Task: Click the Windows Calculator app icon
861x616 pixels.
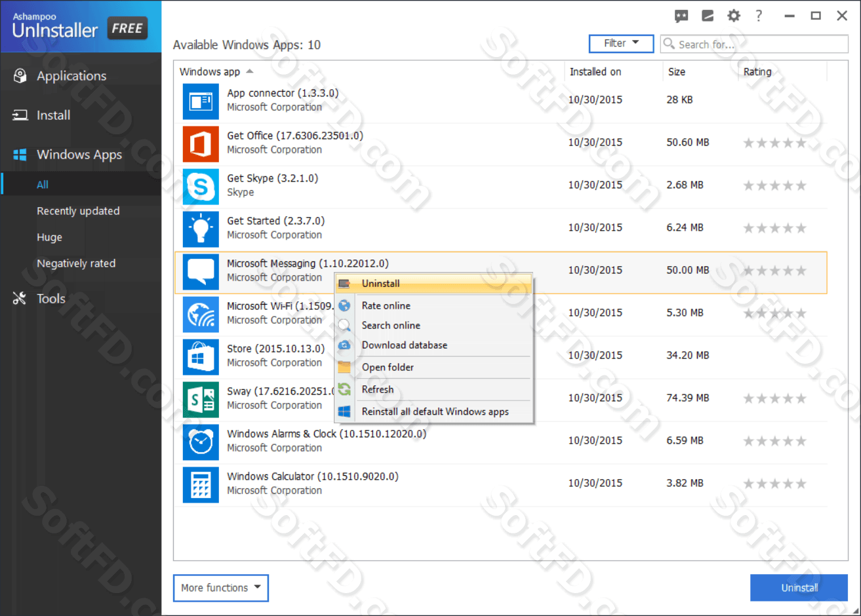Action: tap(201, 484)
